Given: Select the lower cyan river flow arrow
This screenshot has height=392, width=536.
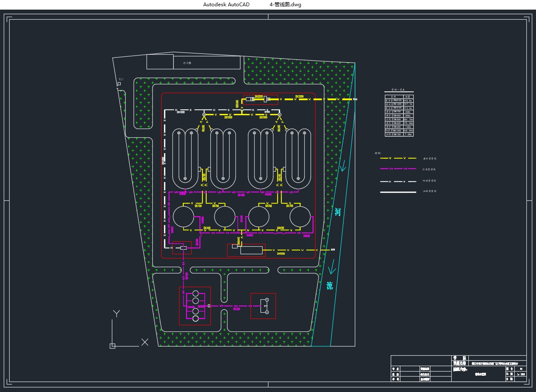Looking at the screenshot, I should (332, 266).
